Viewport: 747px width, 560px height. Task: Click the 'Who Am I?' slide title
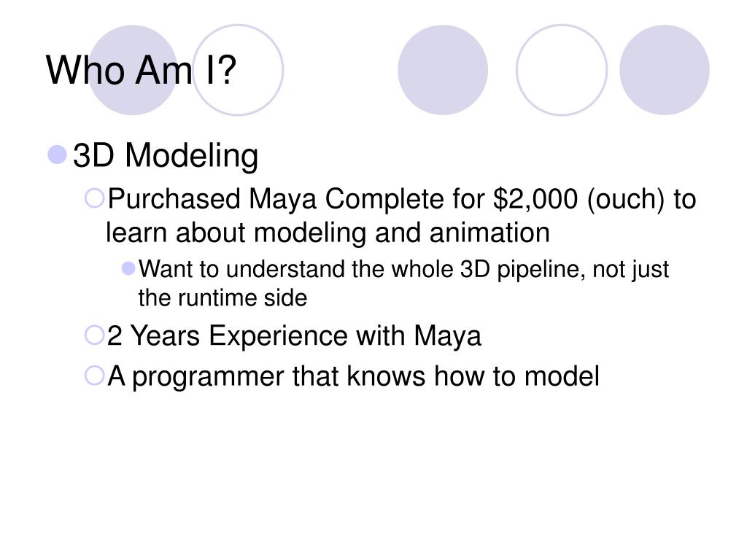coord(141,71)
